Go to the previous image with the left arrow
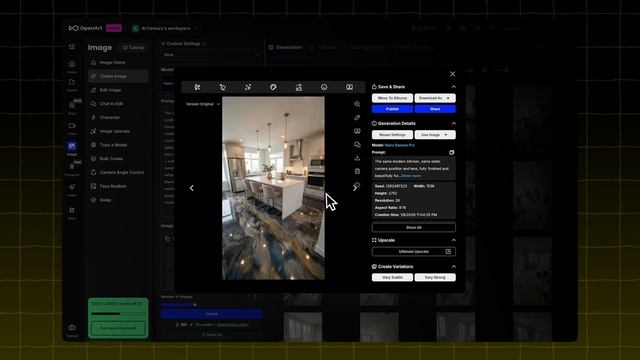The width and height of the screenshot is (640, 360). coord(191,188)
